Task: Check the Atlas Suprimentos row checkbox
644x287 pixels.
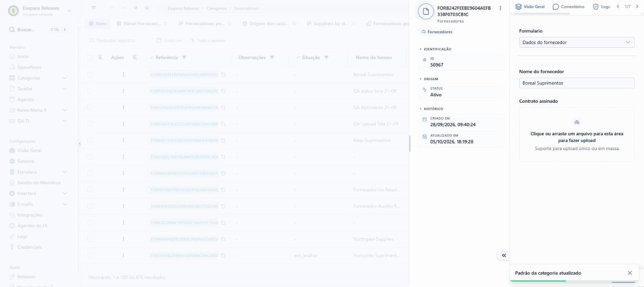Action: 90,141
